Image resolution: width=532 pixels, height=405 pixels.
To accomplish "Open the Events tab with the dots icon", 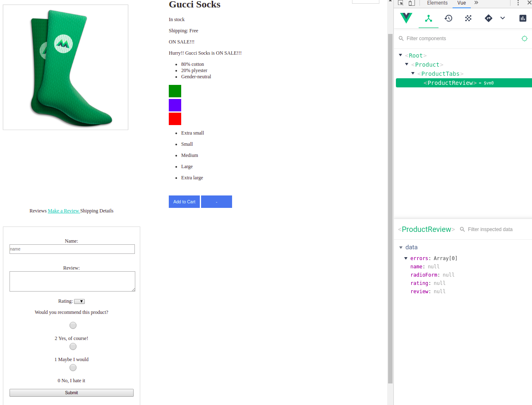I will [468, 18].
